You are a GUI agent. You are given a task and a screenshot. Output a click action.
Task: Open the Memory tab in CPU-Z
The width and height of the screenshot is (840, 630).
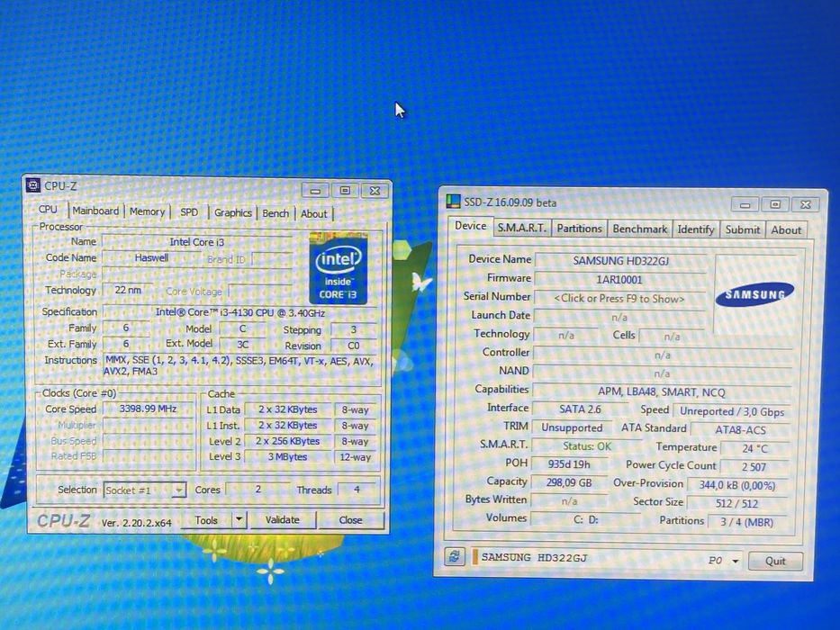[x=147, y=211]
